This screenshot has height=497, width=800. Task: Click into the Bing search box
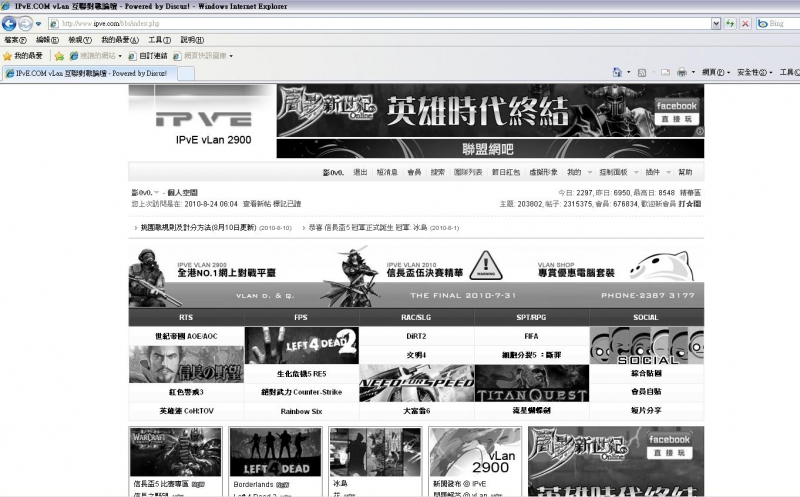coord(783,23)
